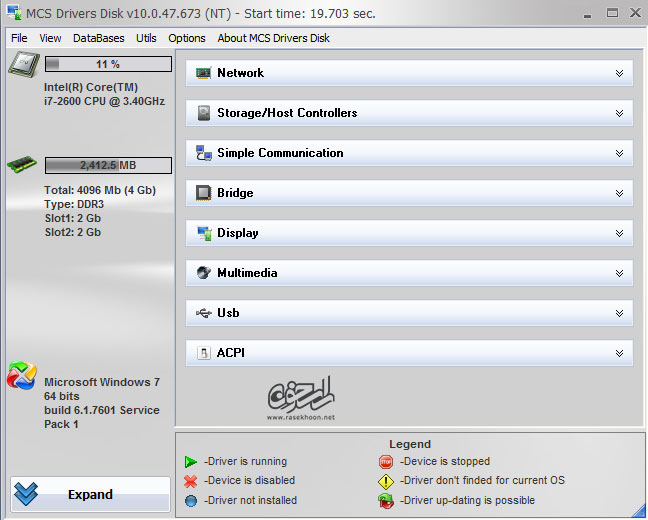The width and height of the screenshot is (648, 520).
Task: Minimize the MCS Drivers Disk window
Action: [x=587, y=14]
